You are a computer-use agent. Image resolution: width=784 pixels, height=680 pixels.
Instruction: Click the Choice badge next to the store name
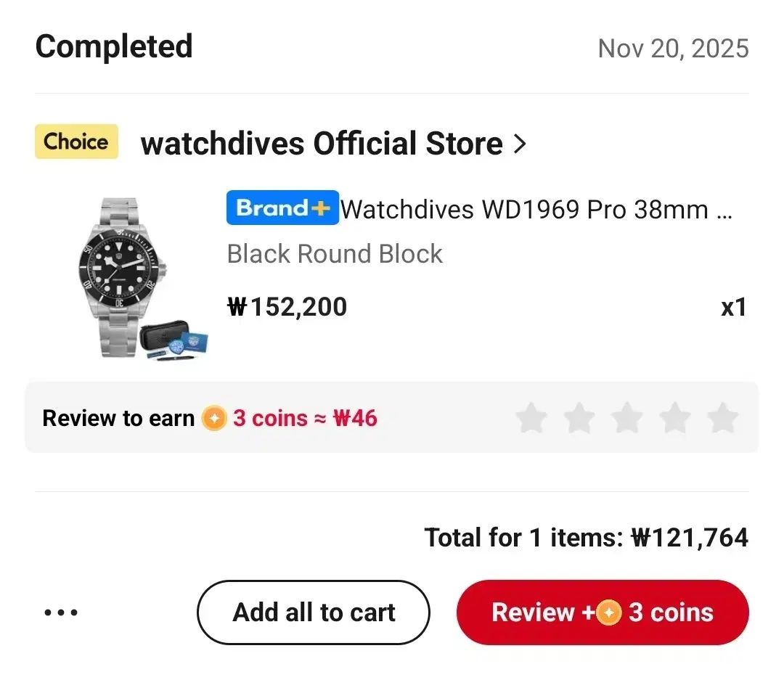tap(75, 142)
